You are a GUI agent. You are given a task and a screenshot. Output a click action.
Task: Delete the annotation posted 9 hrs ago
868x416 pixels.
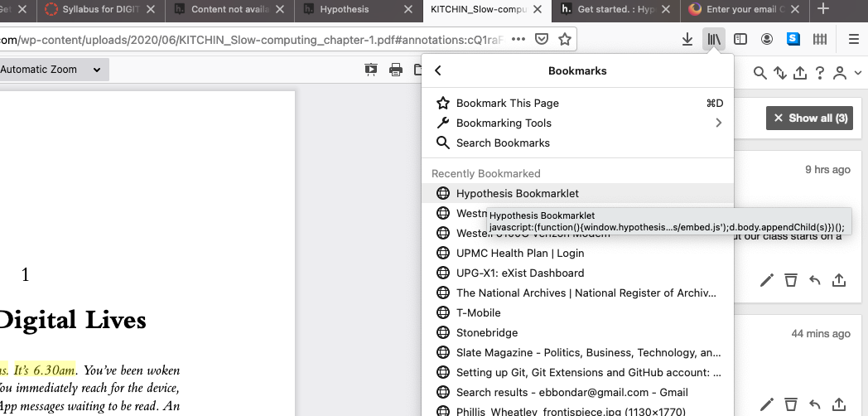tap(790, 280)
